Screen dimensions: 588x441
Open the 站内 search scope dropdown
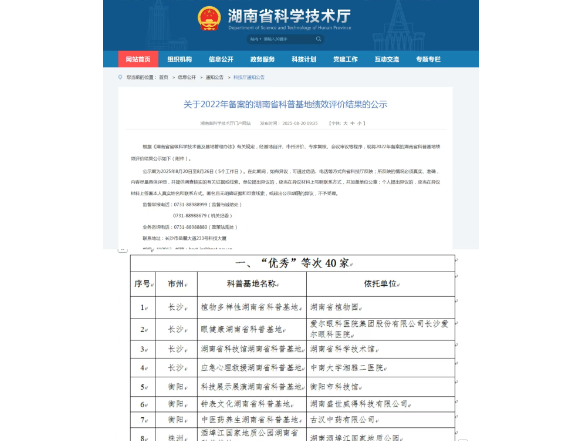coord(255,39)
